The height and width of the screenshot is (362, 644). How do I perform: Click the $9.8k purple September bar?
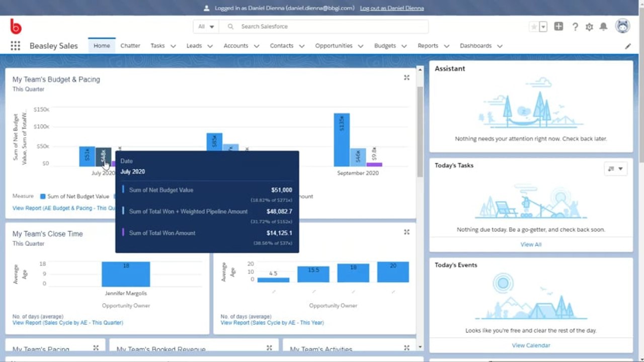click(x=374, y=164)
